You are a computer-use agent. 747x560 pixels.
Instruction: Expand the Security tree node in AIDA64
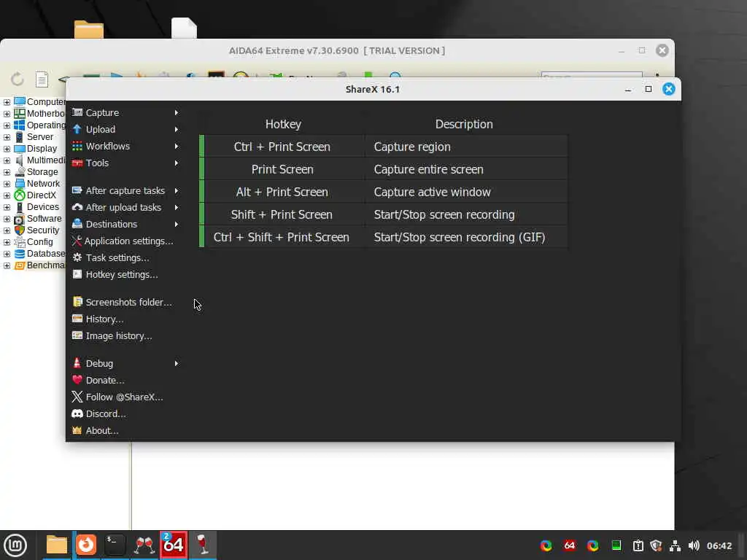point(7,230)
